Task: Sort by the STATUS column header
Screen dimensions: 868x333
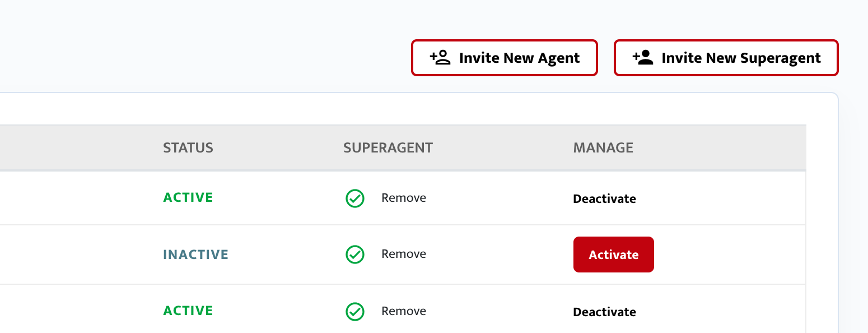Action: click(188, 148)
